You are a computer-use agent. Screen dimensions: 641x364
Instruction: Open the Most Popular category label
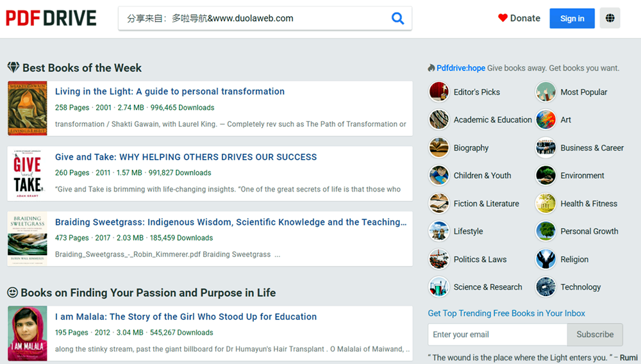coord(584,92)
